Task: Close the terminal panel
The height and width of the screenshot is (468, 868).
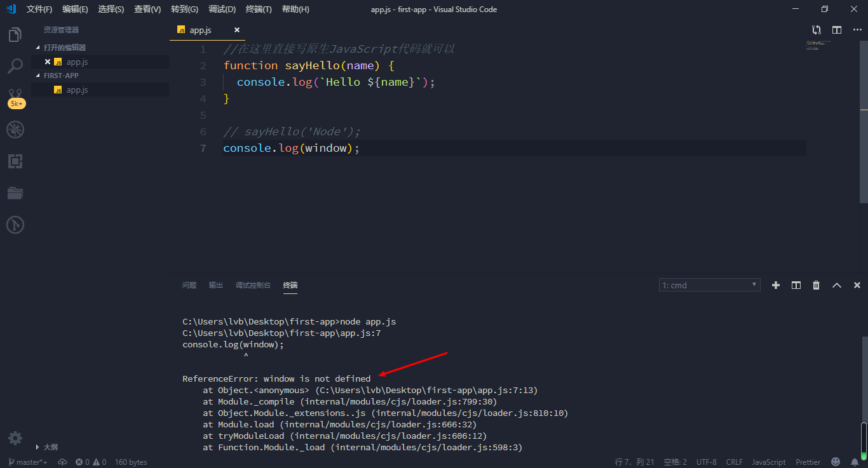Action: 857,285
